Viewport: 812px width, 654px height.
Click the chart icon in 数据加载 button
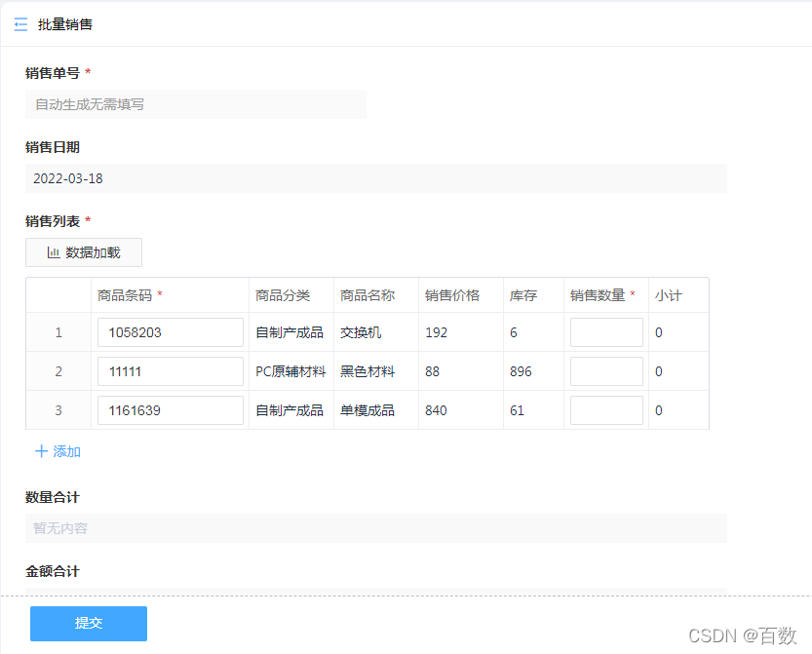click(54, 252)
